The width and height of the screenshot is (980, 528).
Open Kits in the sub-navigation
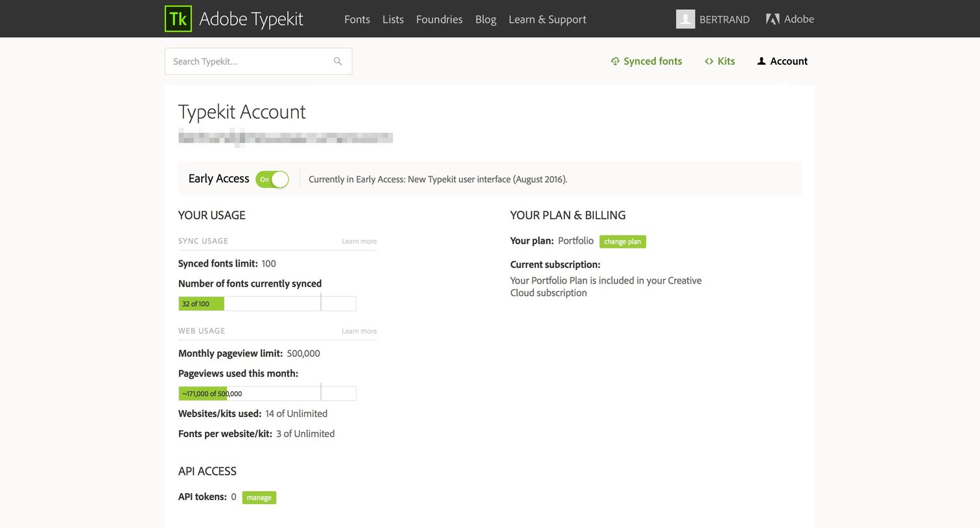point(719,61)
